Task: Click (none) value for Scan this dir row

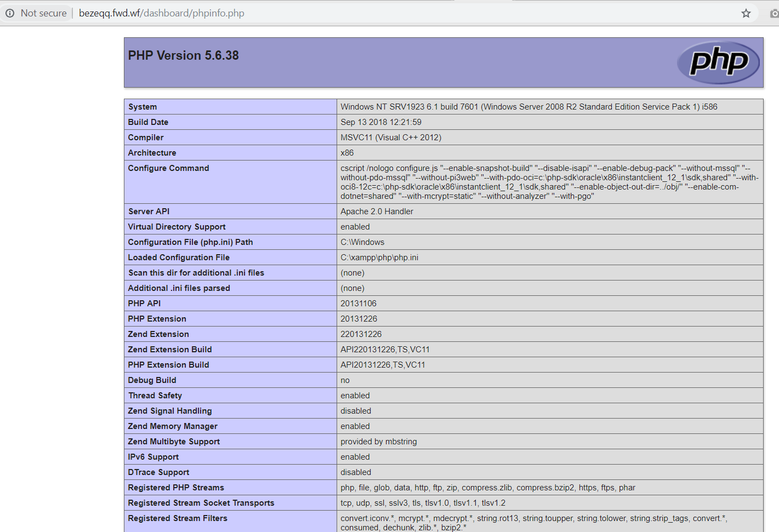Action: [352, 273]
